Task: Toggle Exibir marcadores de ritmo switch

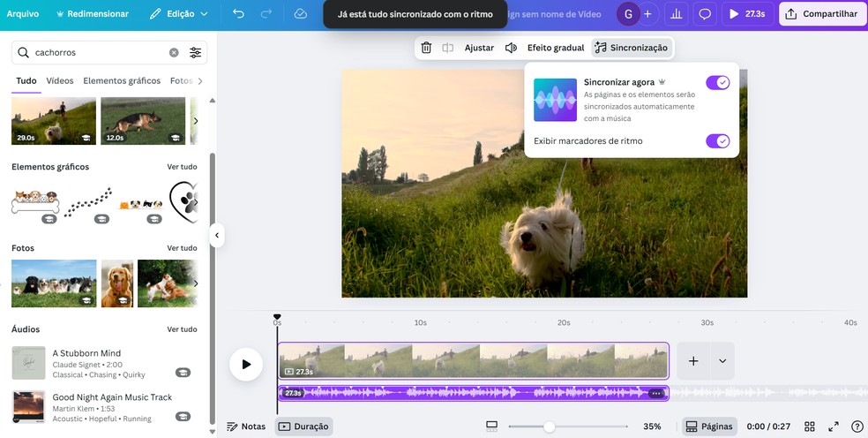Action: (717, 141)
